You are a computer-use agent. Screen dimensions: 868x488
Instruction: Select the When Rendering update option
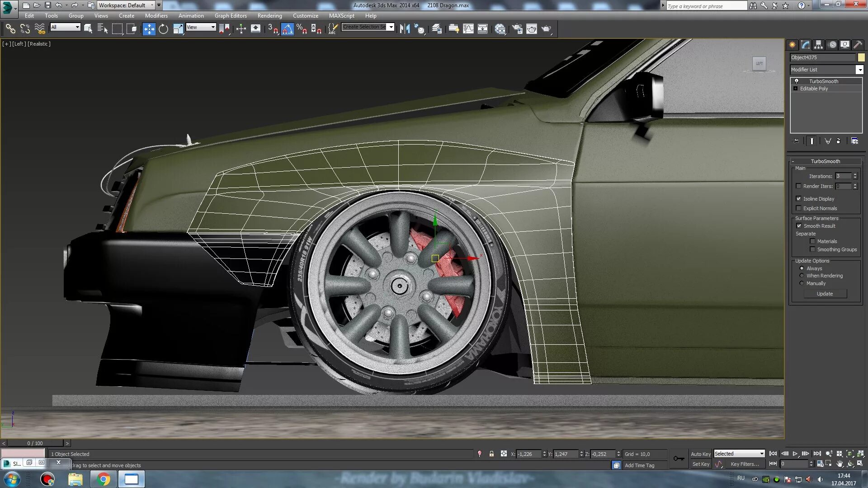point(802,276)
